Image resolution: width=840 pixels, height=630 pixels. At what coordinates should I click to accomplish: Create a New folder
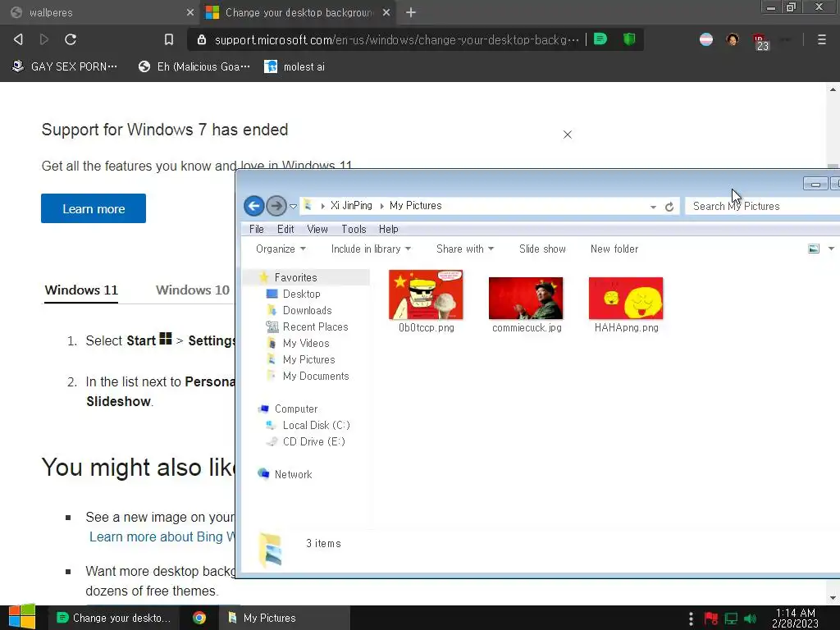click(614, 249)
